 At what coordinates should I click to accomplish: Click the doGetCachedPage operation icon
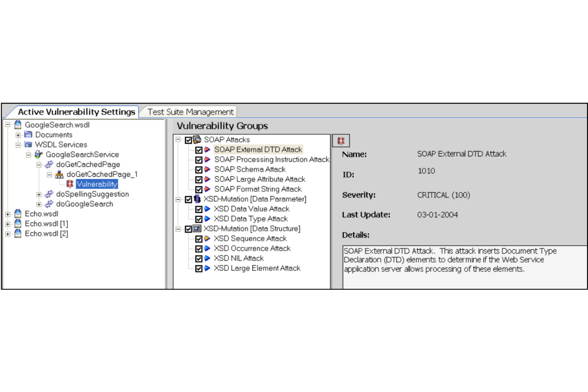pyautogui.click(x=49, y=164)
